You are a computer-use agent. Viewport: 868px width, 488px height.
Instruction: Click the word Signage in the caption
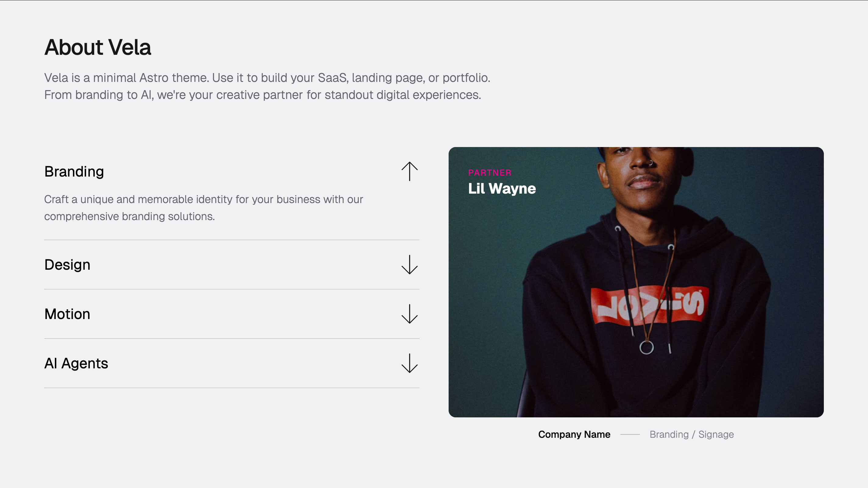(716, 434)
